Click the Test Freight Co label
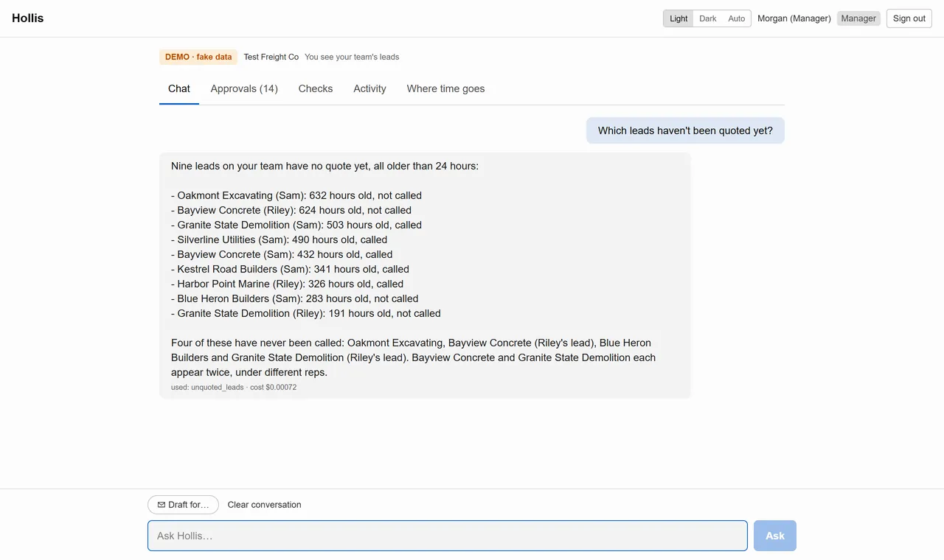 271,57
